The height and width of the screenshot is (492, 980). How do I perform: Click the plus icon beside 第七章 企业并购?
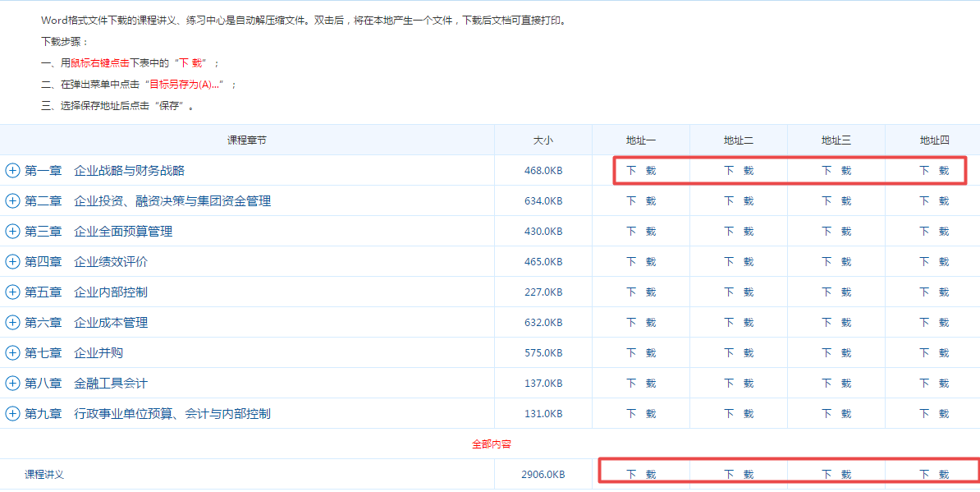[12, 353]
